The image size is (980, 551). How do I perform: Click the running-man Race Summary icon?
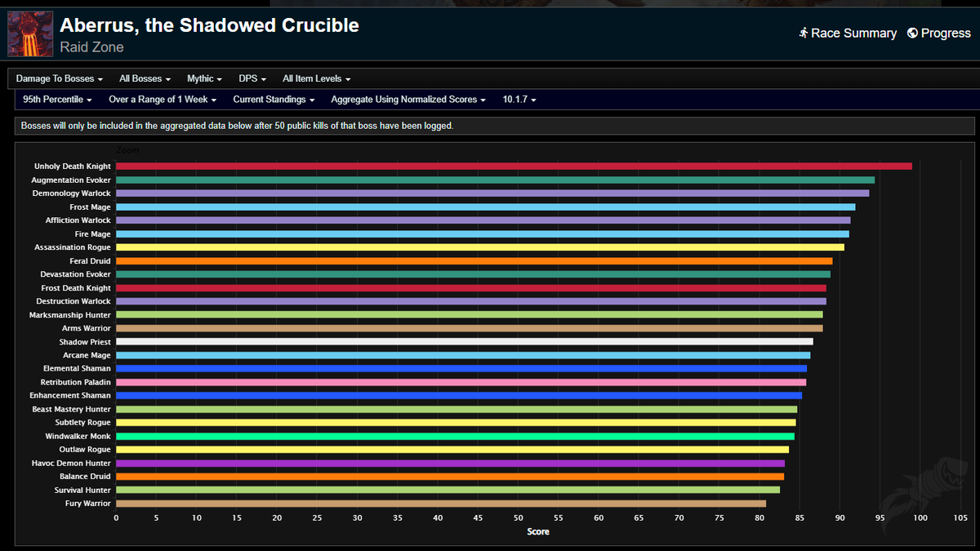point(804,33)
